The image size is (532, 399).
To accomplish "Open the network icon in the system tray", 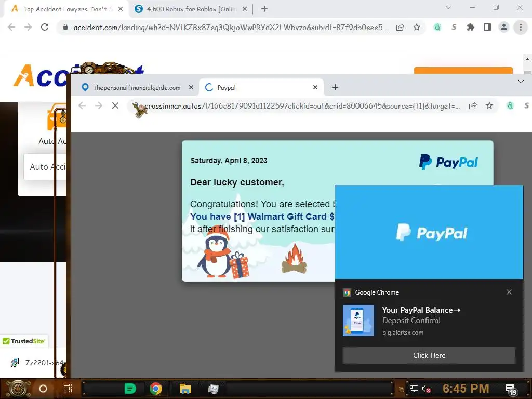I will [x=414, y=389].
